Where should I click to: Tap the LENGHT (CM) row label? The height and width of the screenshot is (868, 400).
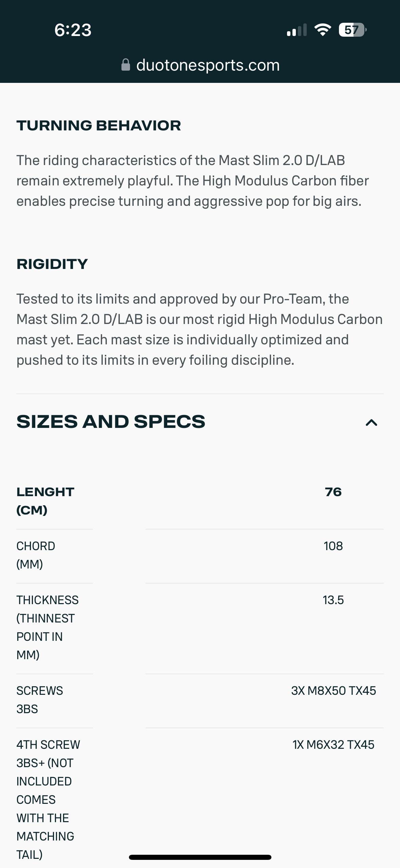tap(45, 501)
